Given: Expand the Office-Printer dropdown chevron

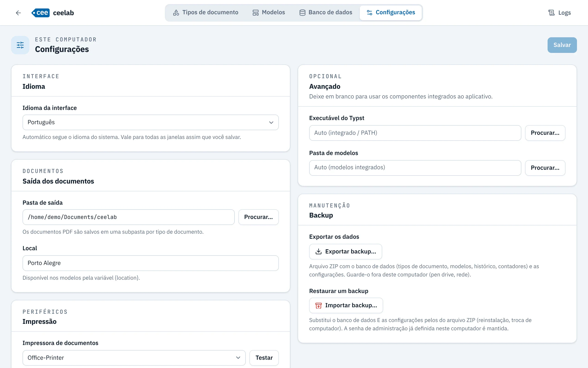Looking at the screenshot, I should (238, 358).
